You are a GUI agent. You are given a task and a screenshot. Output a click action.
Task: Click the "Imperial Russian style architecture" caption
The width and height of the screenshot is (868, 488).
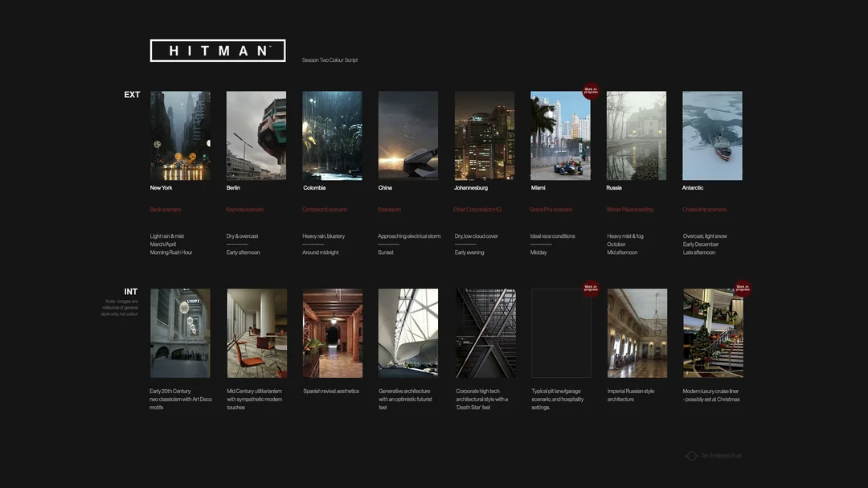631,395
